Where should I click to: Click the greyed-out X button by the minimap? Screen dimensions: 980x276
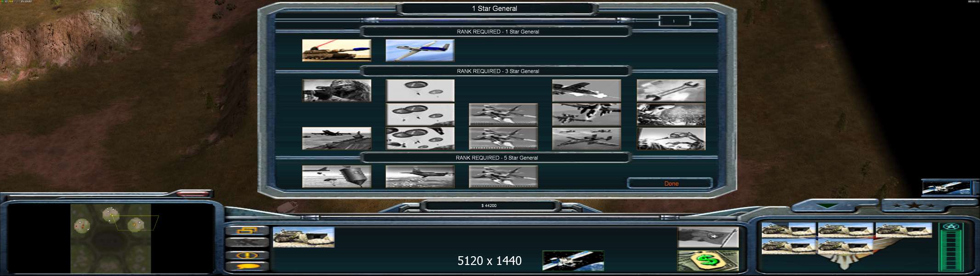pyautogui.click(x=247, y=242)
